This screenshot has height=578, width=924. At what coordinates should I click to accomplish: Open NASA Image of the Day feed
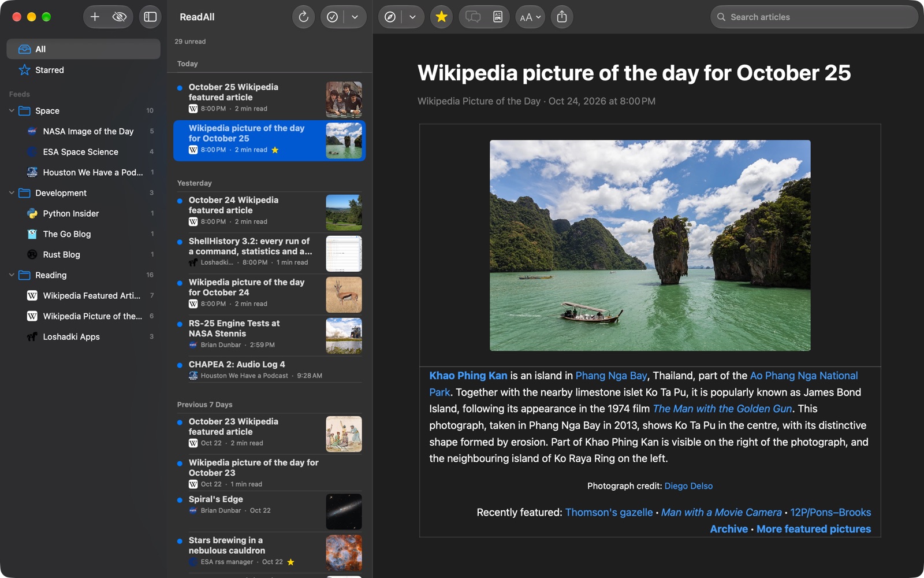click(84, 131)
